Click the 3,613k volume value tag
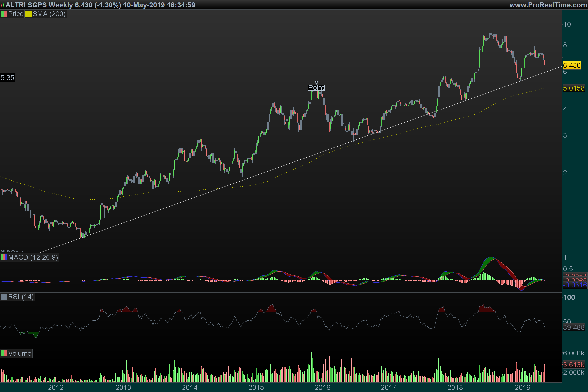Image resolution: width=588 pixels, height=392 pixels. [574, 365]
